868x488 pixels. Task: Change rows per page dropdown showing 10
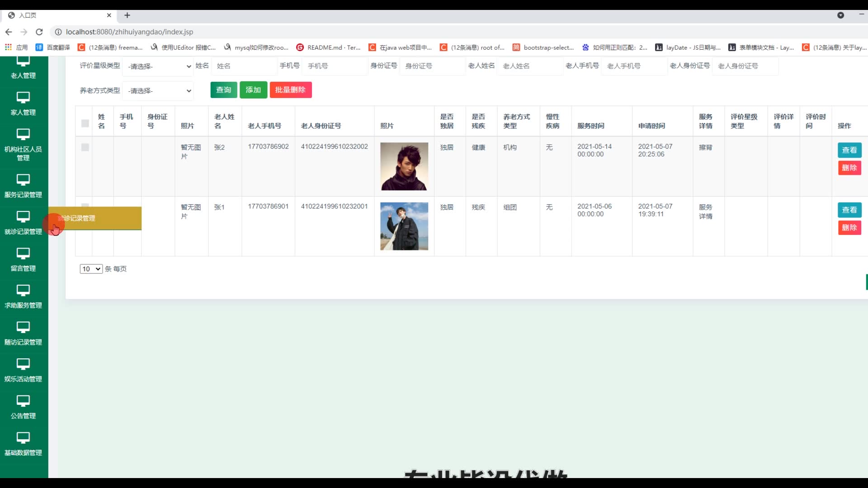click(x=91, y=269)
